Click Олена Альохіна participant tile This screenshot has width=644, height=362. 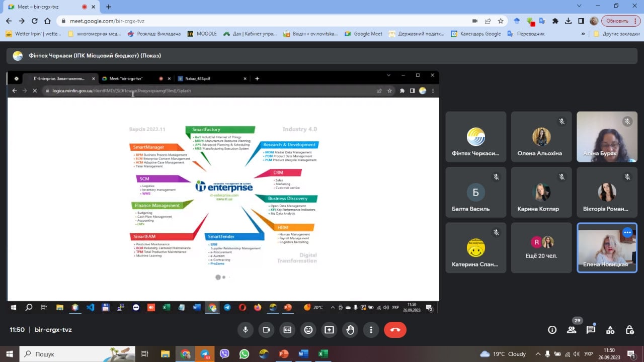(541, 137)
